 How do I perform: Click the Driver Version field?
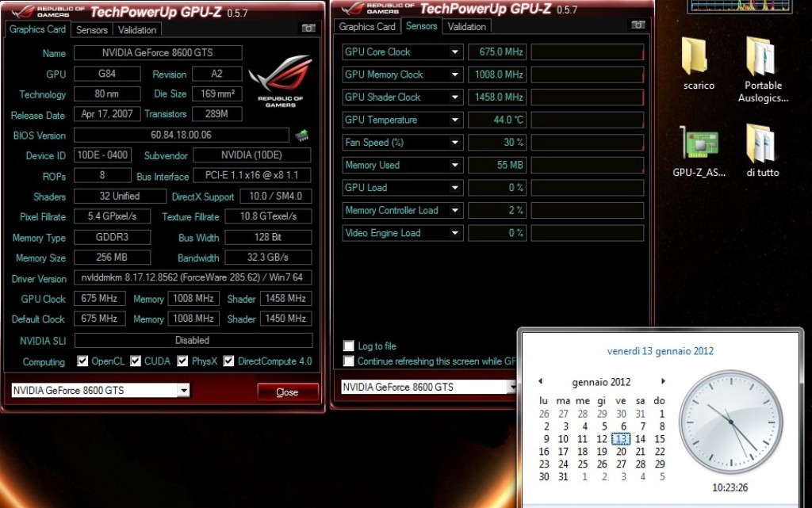(x=193, y=277)
